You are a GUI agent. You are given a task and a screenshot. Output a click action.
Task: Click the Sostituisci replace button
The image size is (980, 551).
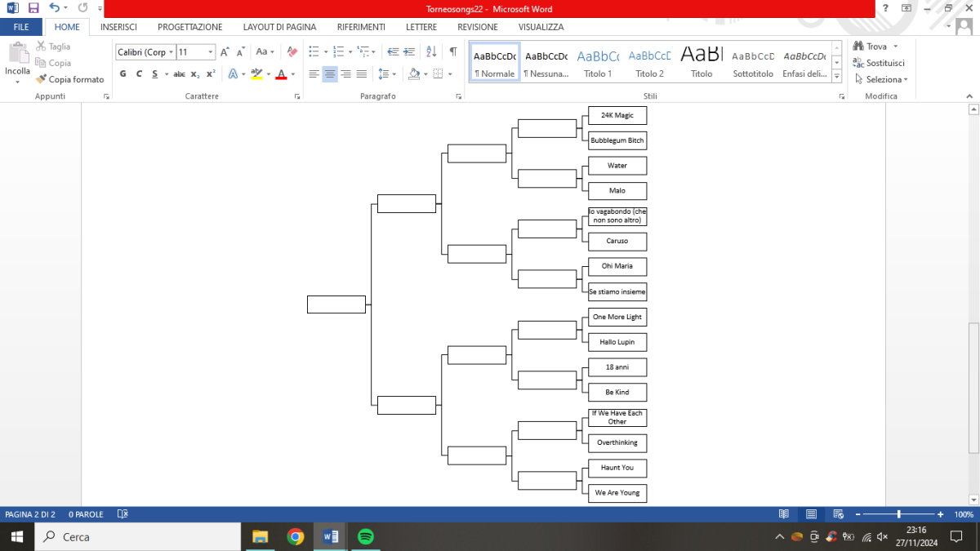tap(879, 63)
